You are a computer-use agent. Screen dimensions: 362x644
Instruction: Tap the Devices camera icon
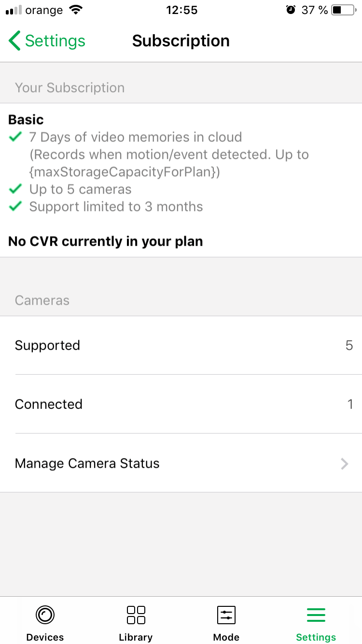coord(45,615)
